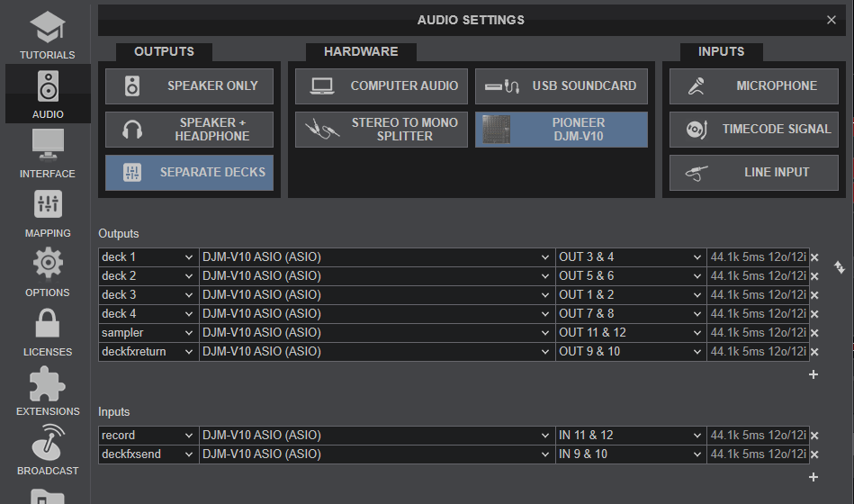
Task: Add a new input line with plus
Action: tap(814, 477)
